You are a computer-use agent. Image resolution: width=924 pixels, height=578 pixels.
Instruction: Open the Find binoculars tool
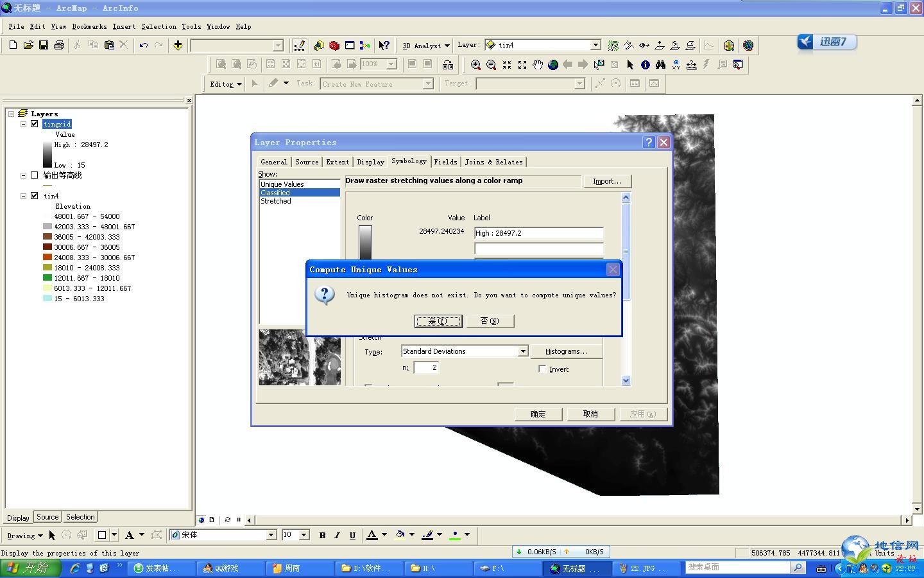tap(660, 65)
